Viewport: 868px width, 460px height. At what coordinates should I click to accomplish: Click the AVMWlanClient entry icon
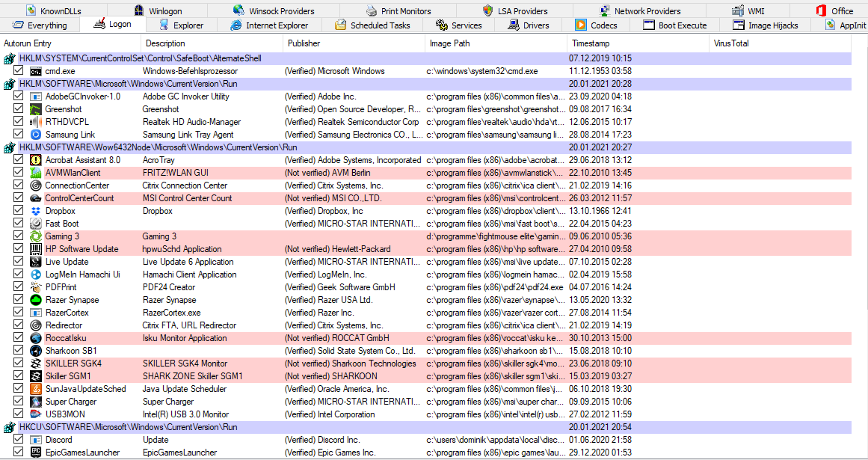coord(35,173)
